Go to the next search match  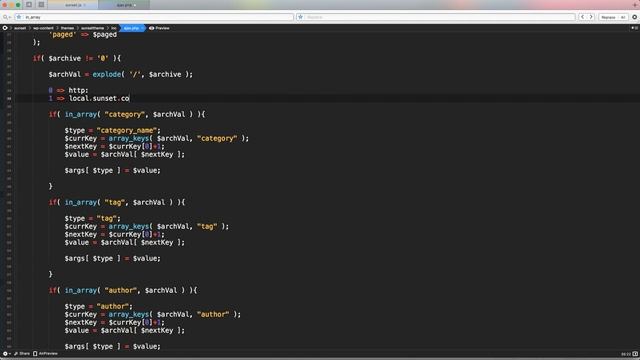(x=591, y=17)
